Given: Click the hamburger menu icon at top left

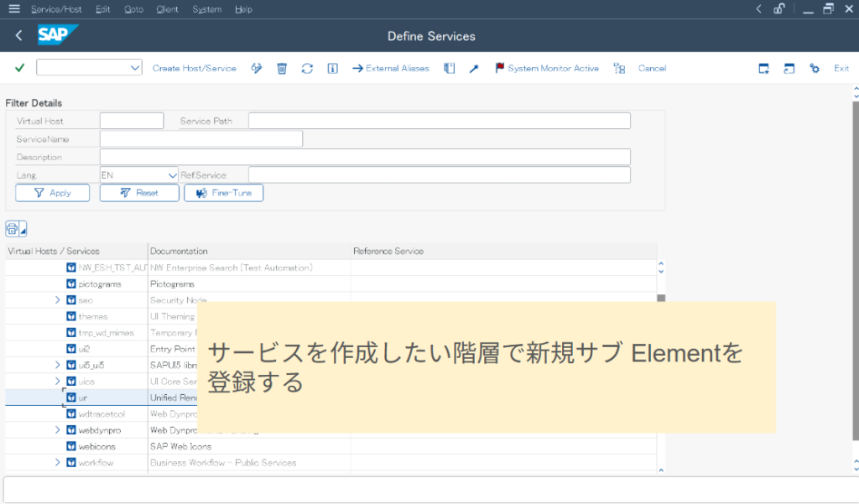Looking at the screenshot, I should pos(14,9).
